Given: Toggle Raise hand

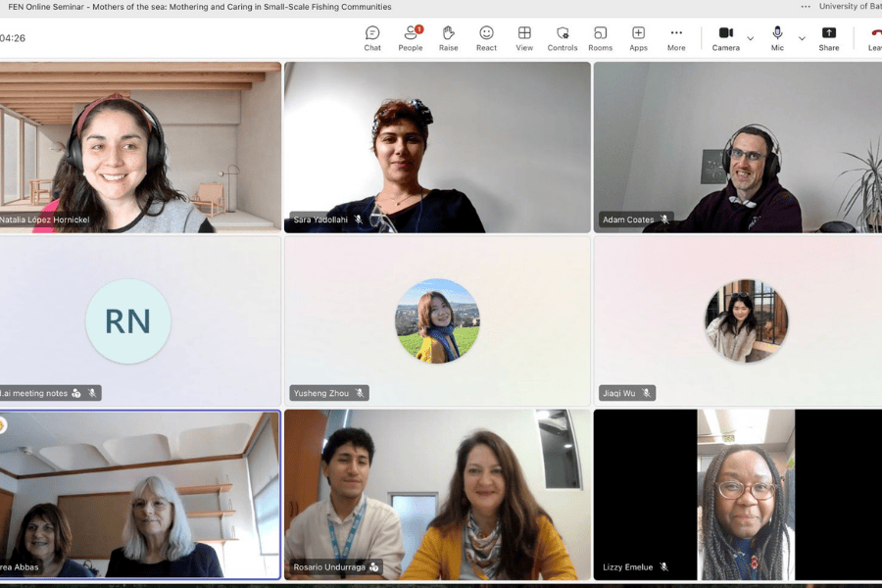Looking at the screenshot, I should (449, 37).
